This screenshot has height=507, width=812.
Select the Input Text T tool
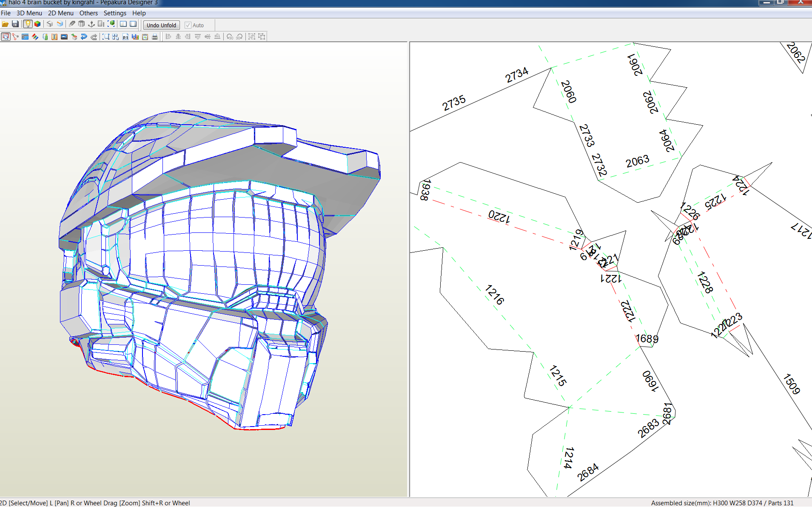point(54,37)
